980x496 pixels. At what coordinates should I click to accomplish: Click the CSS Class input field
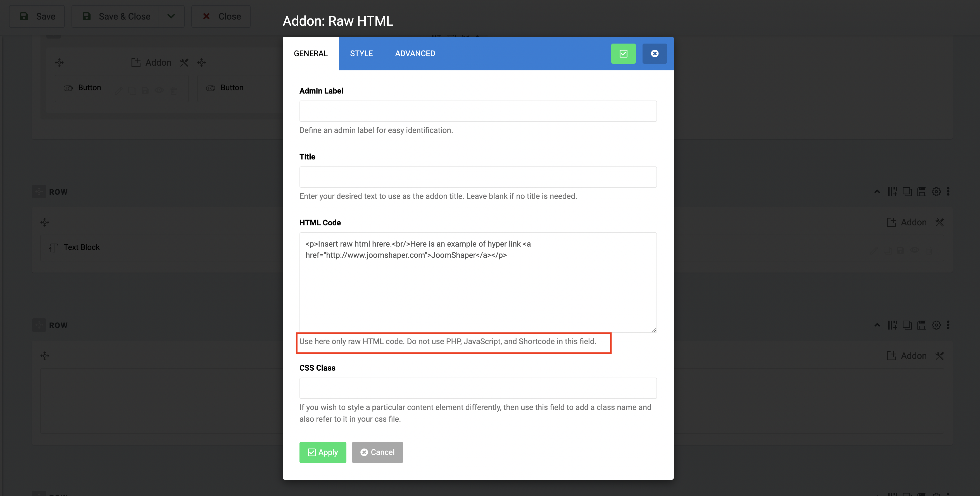click(x=478, y=388)
